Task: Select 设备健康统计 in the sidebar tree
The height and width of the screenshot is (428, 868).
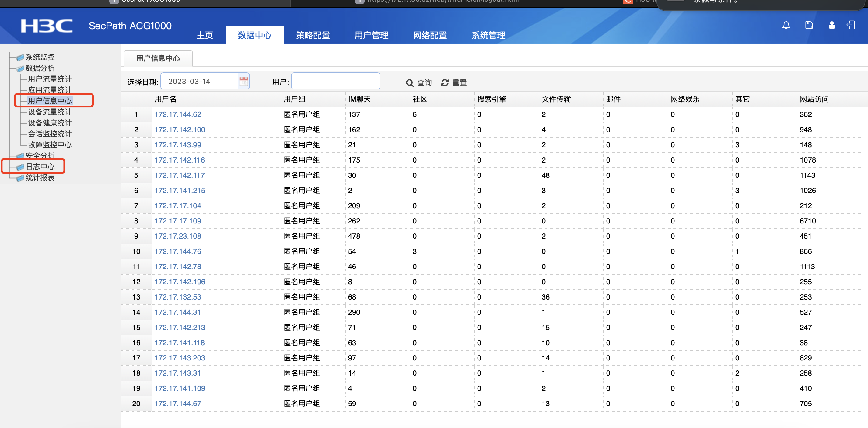Action: (x=50, y=123)
